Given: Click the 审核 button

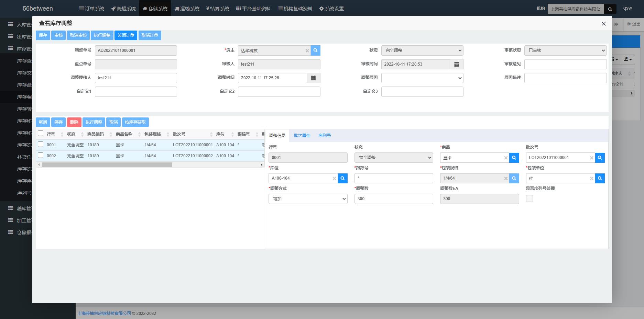Looking at the screenshot, I should click(58, 35).
